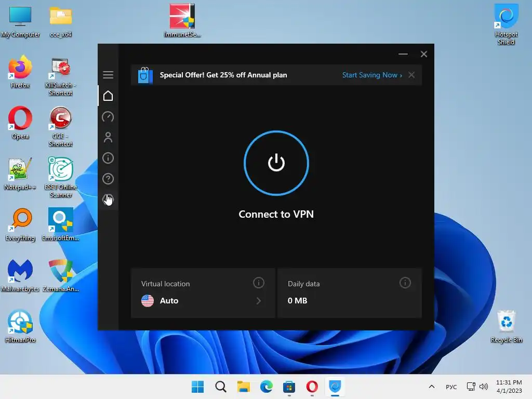Image resolution: width=532 pixels, height=399 pixels.
Task: Follow the Start Saving Now link
Action: coord(372,75)
